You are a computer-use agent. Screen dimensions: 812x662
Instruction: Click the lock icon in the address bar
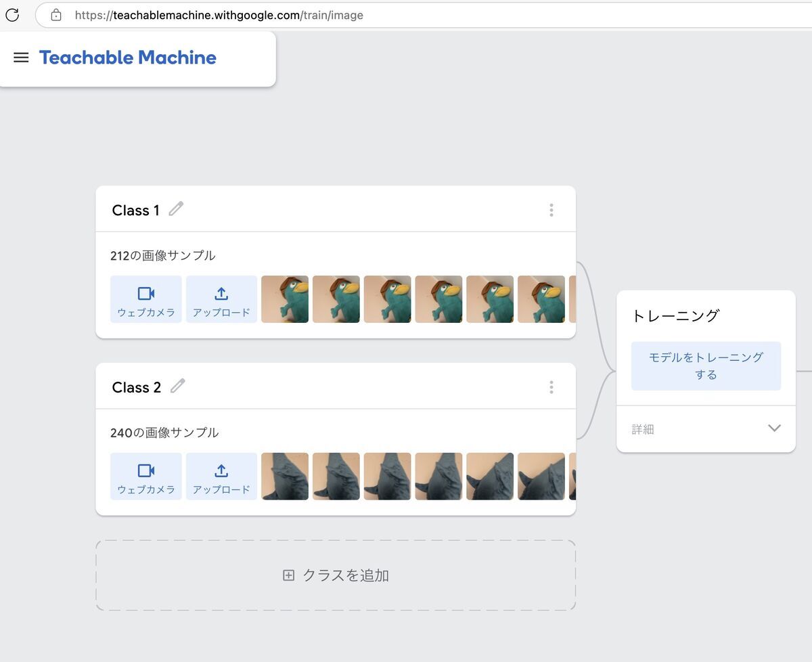tap(56, 15)
